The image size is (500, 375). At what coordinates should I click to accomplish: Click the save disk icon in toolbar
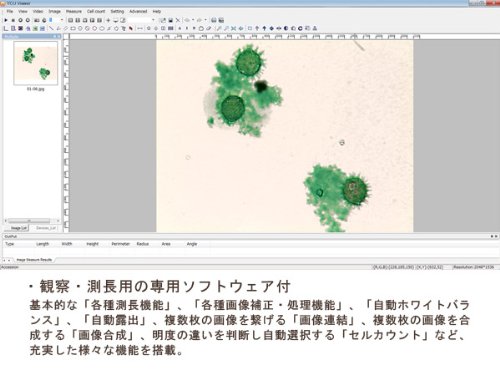pos(171,20)
